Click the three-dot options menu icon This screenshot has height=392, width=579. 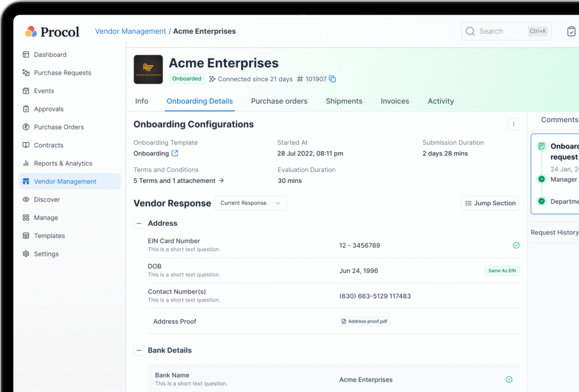point(513,124)
